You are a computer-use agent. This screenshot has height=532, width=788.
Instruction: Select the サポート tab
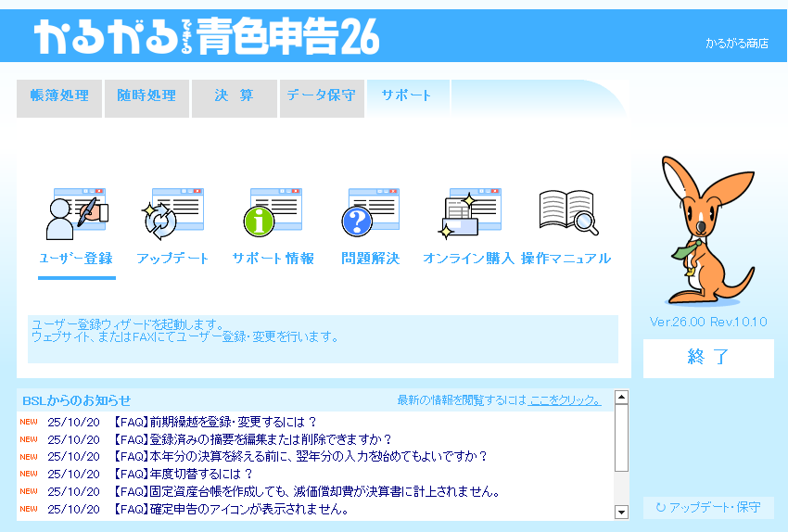(x=407, y=95)
